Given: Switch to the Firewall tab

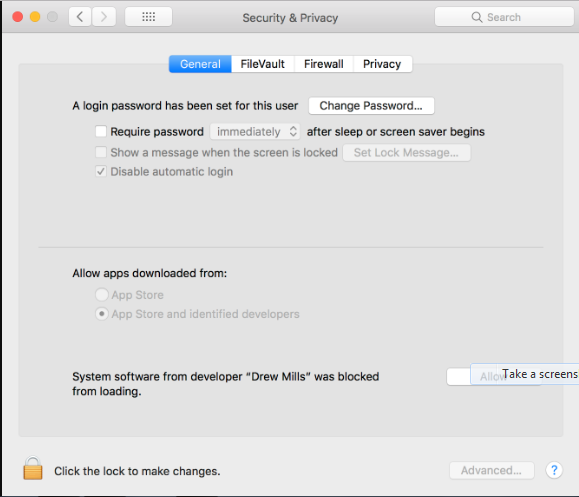Looking at the screenshot, I should (323, 64).
